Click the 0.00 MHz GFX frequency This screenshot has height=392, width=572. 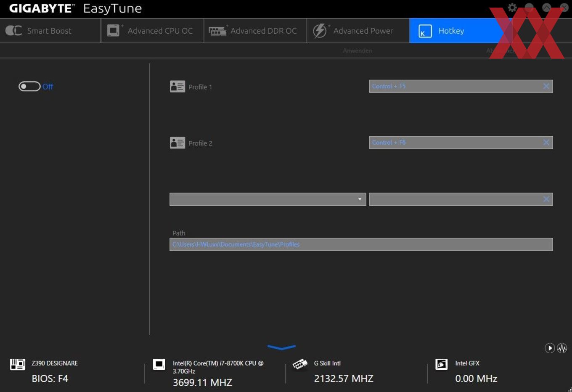(x=476, y=379)
